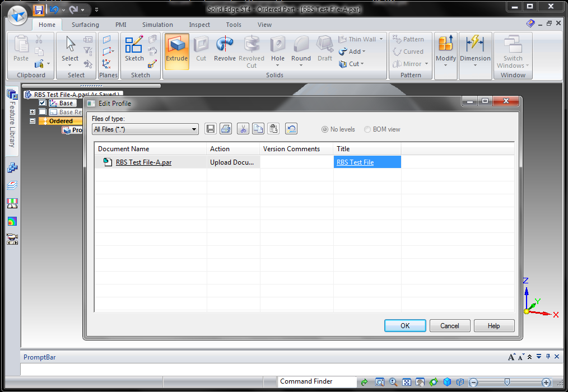Image resolution: width=568 pixels, height=392 pixels.
Task: Switch to the Surfacing ribbon tab
Action: (85, 25)
